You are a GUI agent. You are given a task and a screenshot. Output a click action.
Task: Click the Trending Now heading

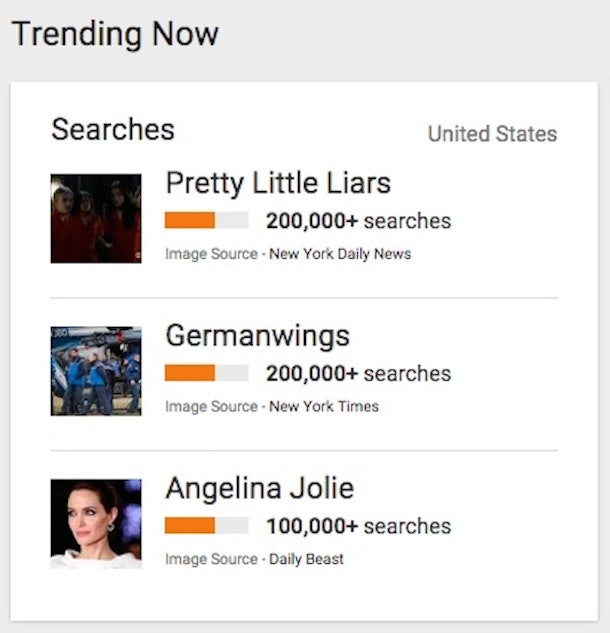point(115,34)
